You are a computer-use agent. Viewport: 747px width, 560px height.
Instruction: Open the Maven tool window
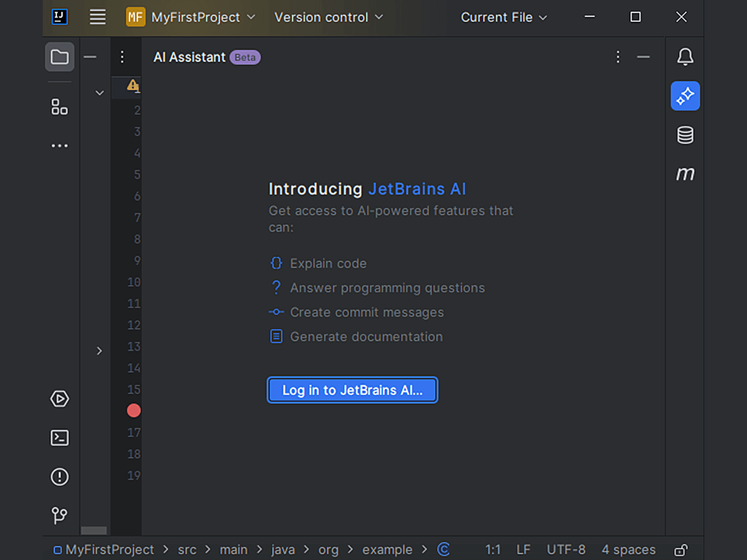685,174
